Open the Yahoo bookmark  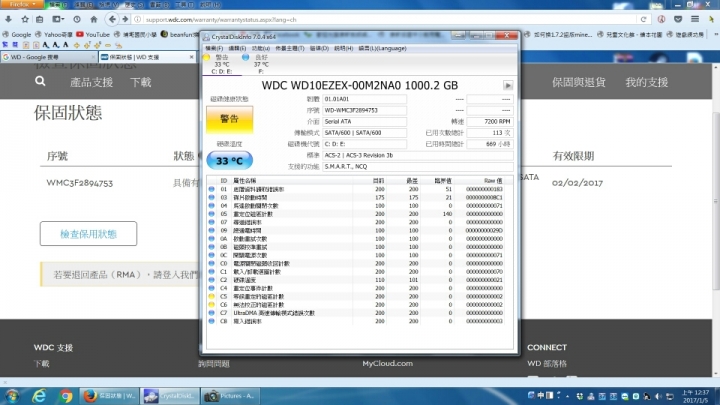(54, 34)
